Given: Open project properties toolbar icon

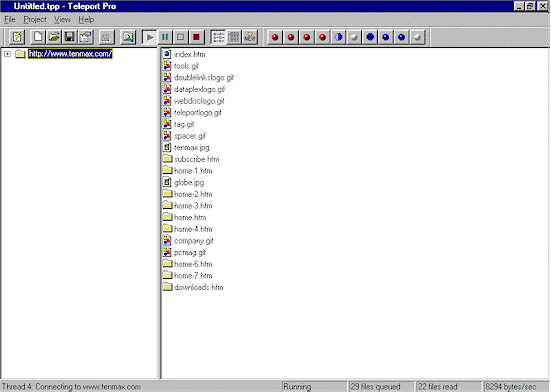Looking at the screenshot, I should click(x=85, y=37).
